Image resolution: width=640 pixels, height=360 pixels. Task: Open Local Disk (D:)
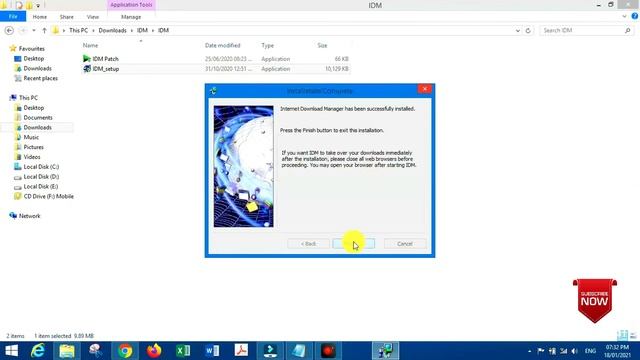coord(41,177)
